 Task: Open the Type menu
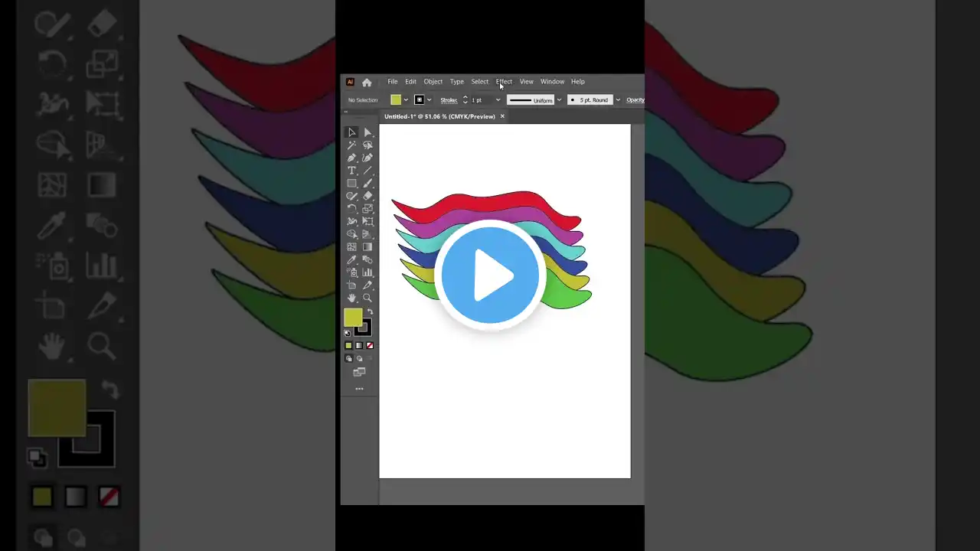pos(457,82)
